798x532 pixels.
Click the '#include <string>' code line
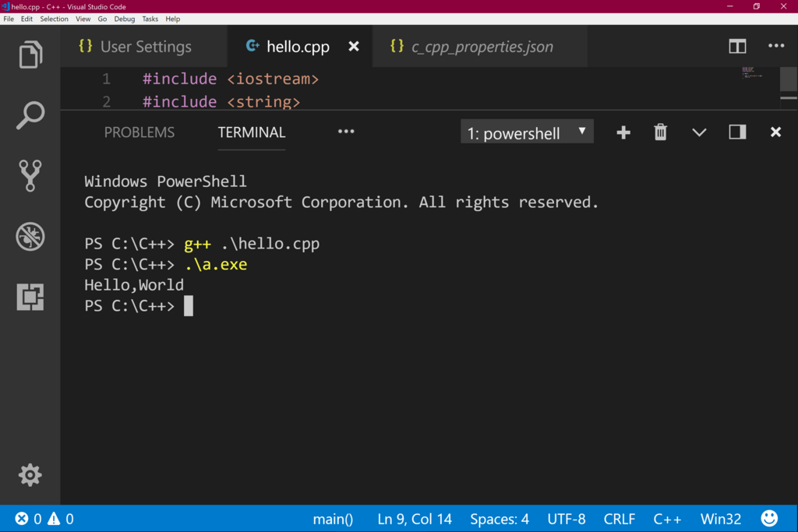click(221, 102)
